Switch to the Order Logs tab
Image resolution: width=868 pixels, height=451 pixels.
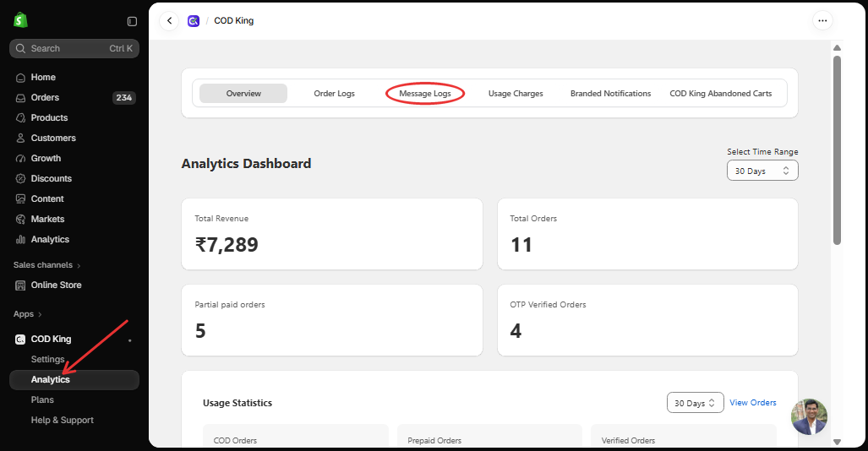click(x=335, y=94)
